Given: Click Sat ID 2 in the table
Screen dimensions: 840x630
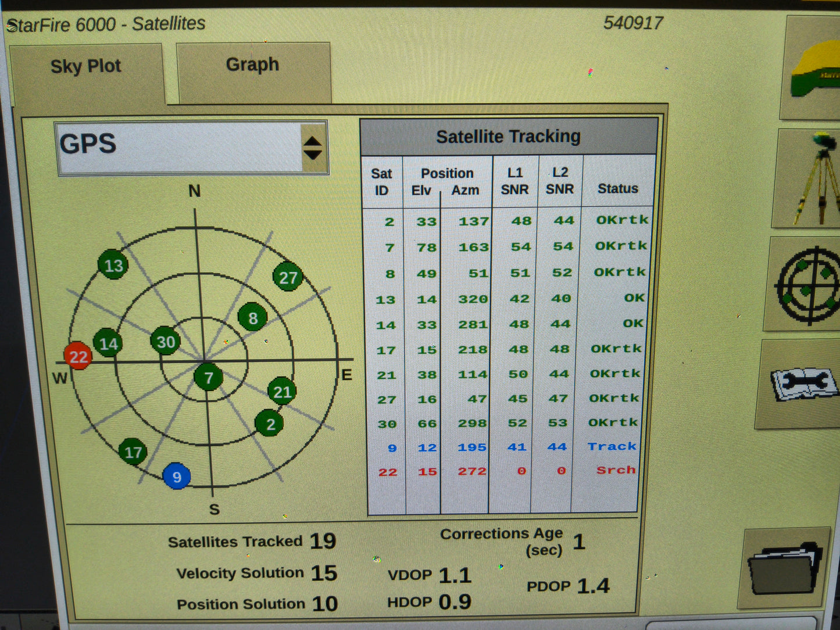Looking at the screenshot, I should [389, 221].
